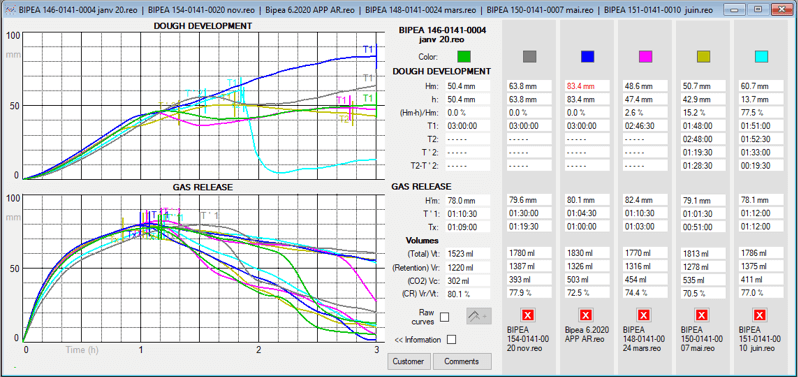The height and width of the screenshot is (377, 798).
Task: Select the h value 13.7 mm
Action: tap(761, 99)
